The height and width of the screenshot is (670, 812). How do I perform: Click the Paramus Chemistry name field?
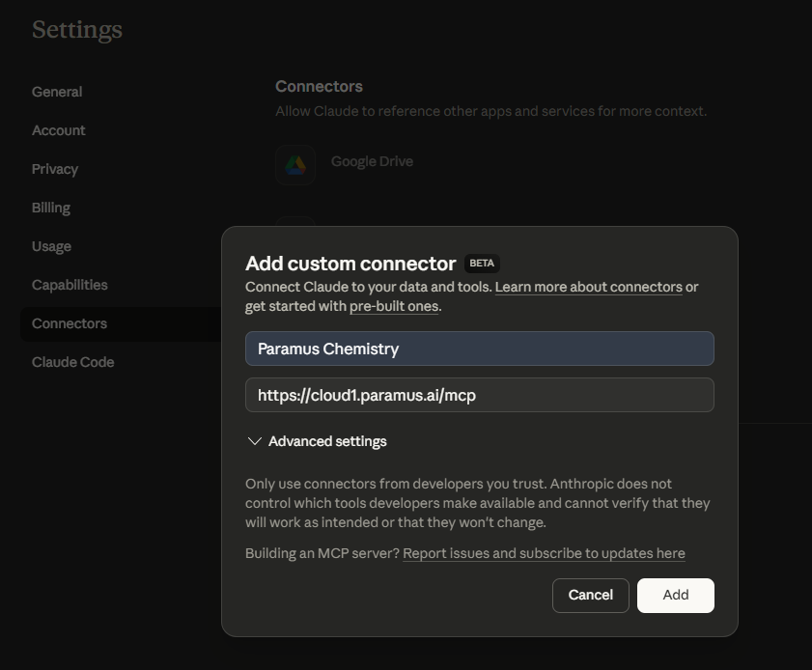click(x=480, y=349)
